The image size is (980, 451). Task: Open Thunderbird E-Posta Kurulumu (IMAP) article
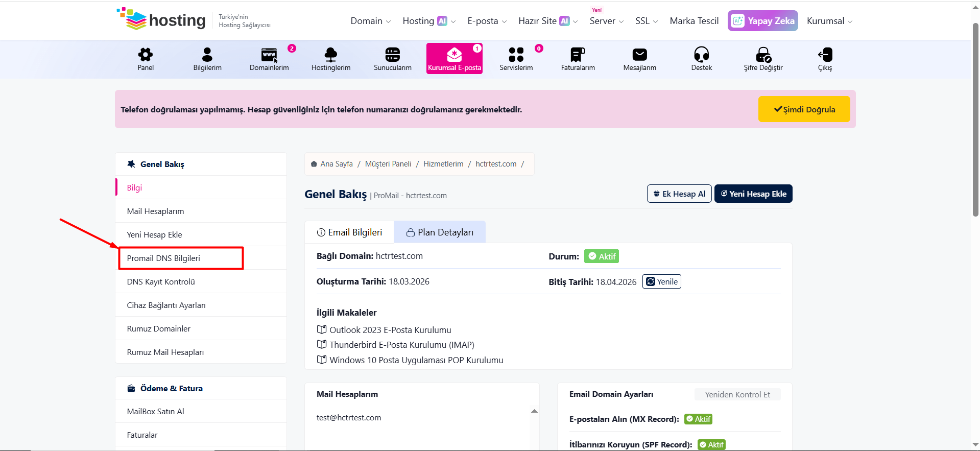pos(402,345)
